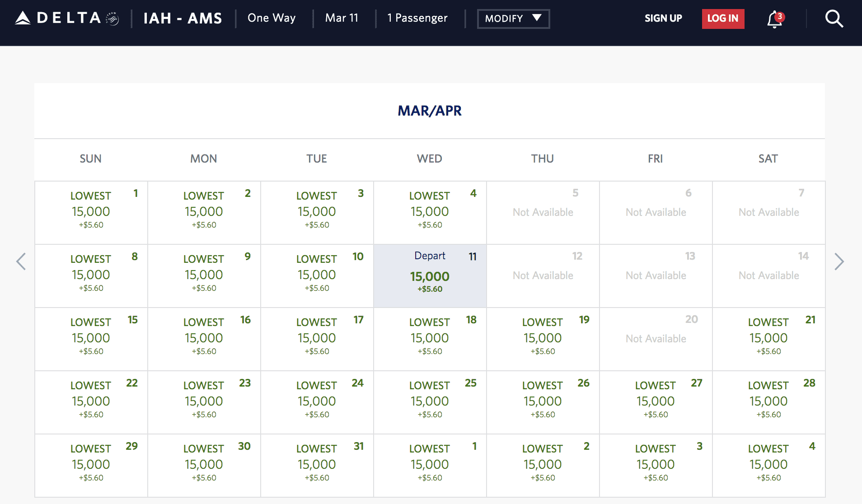Edit the Mar 11 travel date
Viewport: 862px width, 504px height.
342,18
